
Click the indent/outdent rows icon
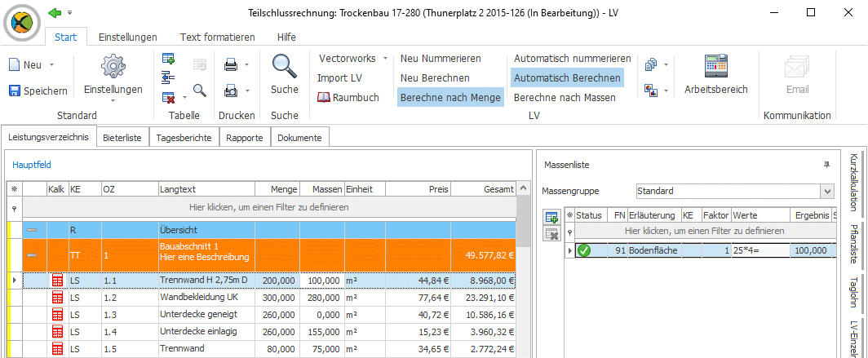(168, 77)
